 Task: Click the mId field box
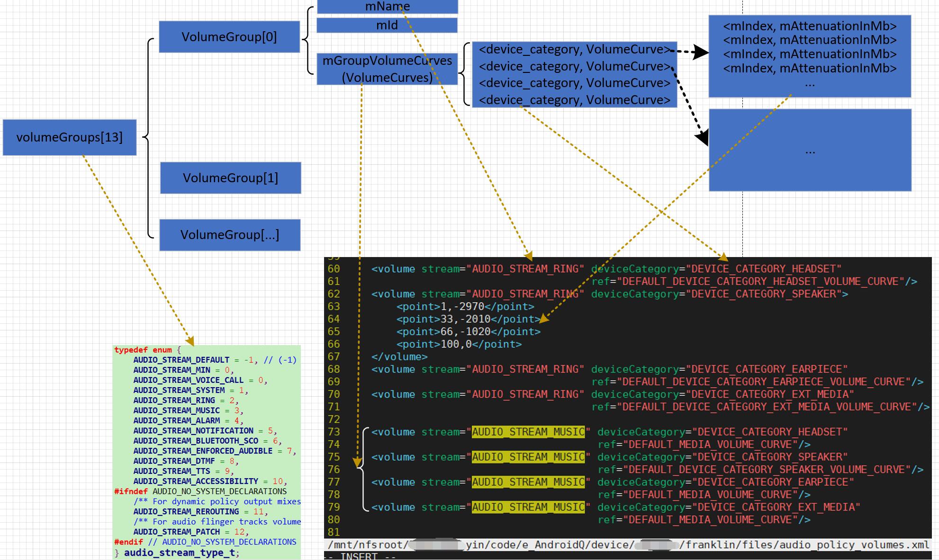(387, 25)
